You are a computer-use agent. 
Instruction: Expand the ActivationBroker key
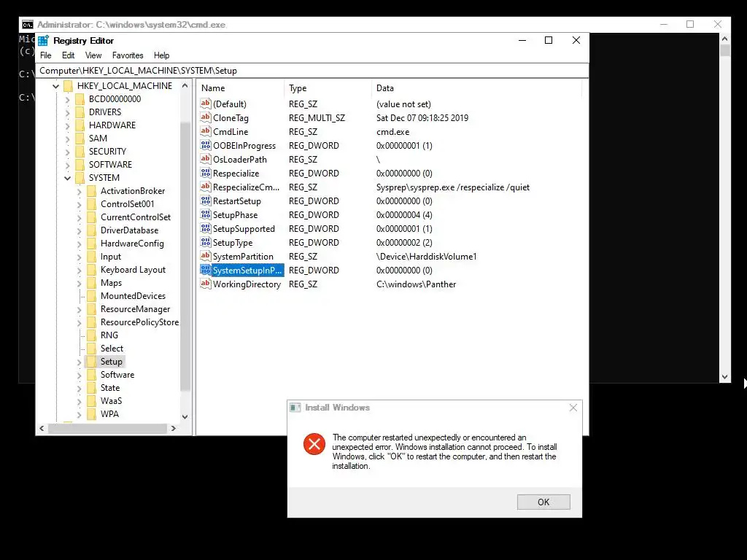coord(79,192)
